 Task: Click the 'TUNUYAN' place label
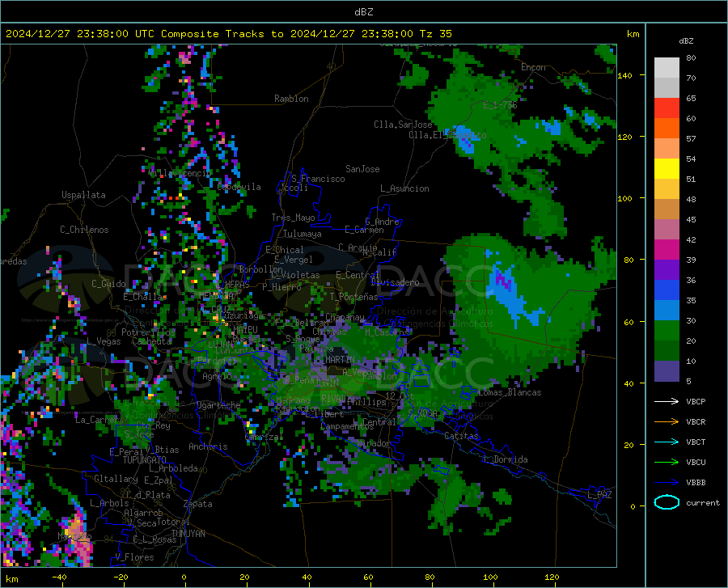click(188, 533)
